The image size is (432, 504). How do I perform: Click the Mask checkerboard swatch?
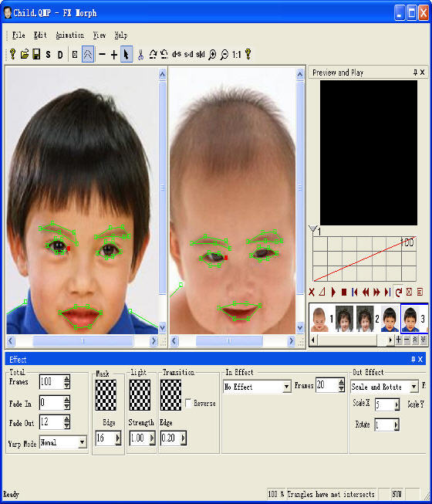pyautogui.click(x=106, y=395)
